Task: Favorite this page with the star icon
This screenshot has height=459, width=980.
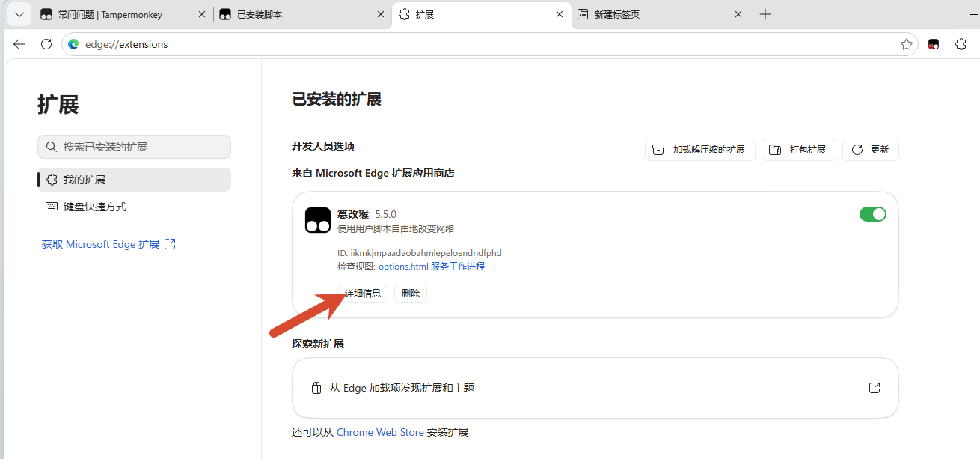Action: (x=907, y=44)
